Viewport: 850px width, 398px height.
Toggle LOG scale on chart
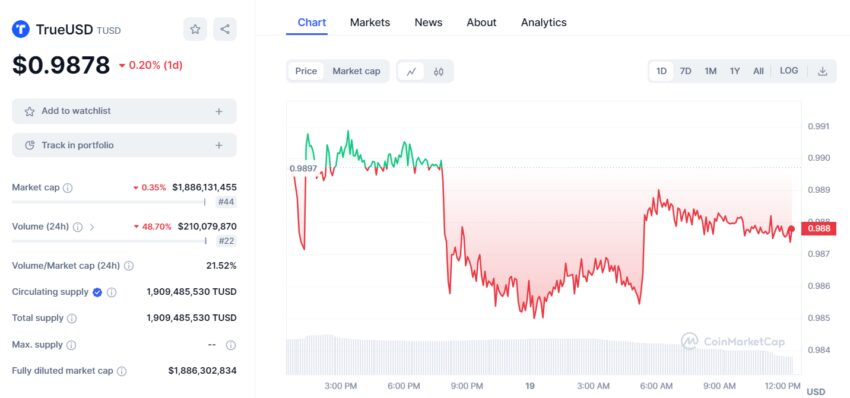pos(789,71)
